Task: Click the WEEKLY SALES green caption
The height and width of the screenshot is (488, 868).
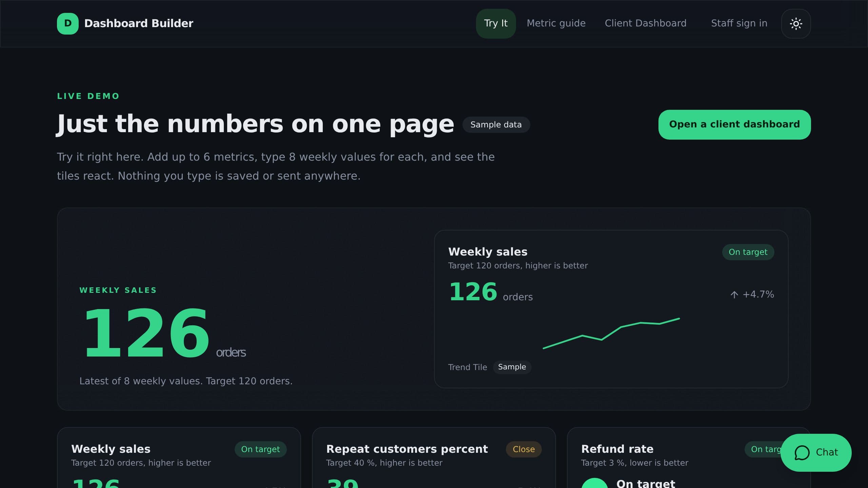Action: point(118,290)
